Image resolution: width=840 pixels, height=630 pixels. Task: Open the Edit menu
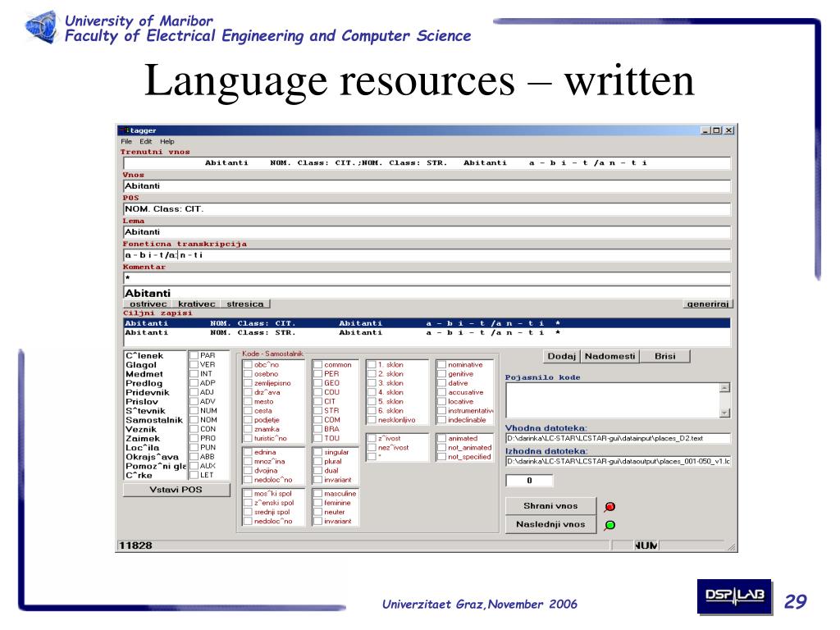pos(146,141)
